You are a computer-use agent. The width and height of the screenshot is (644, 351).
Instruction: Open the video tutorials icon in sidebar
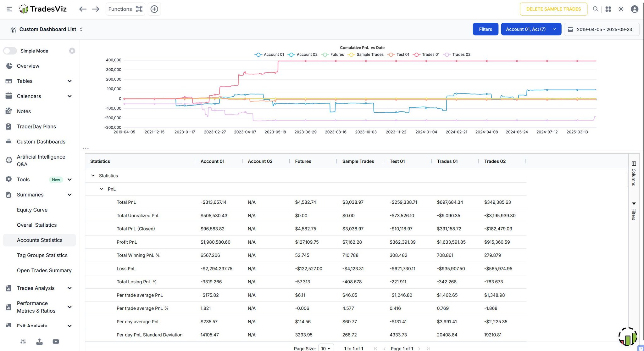(x=56, y=342)
